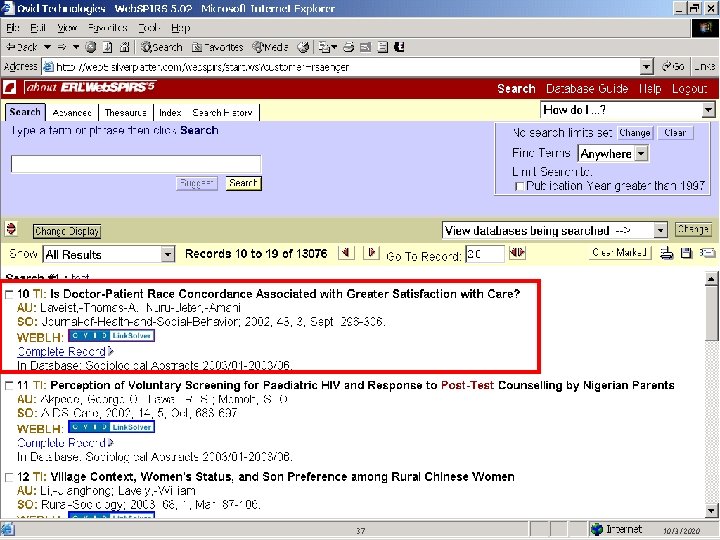720x540 pixels.
Task: Mark record 11 checkbox
Action: point(9,386)
